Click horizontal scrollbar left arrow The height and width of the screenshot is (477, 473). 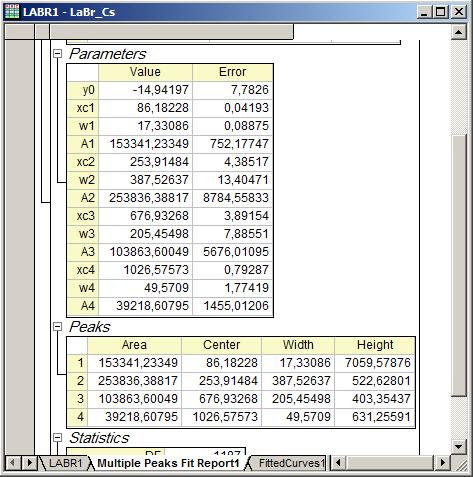tap(338, 463)
